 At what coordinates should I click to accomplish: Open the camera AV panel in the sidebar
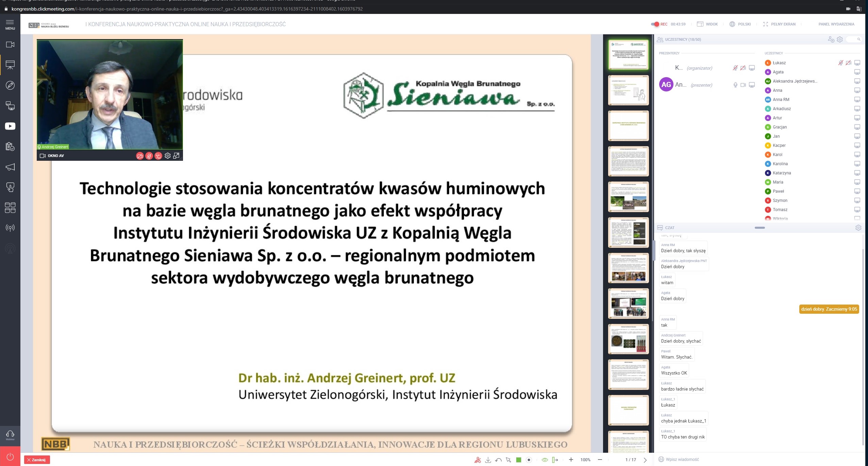click(10, 45)
